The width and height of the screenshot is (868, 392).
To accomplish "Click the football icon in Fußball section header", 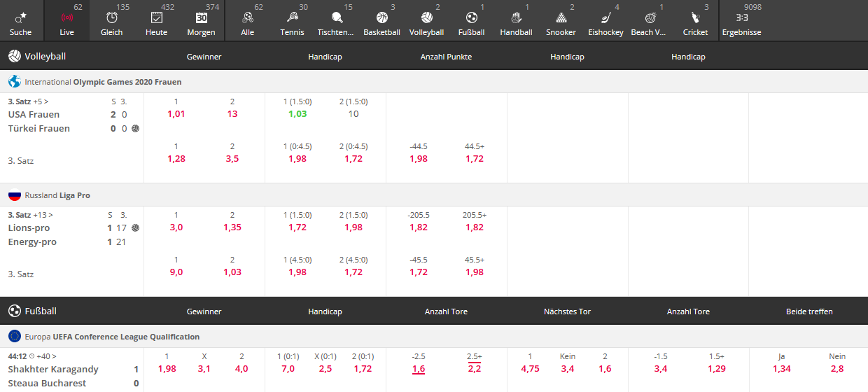I will coord(15,311).
